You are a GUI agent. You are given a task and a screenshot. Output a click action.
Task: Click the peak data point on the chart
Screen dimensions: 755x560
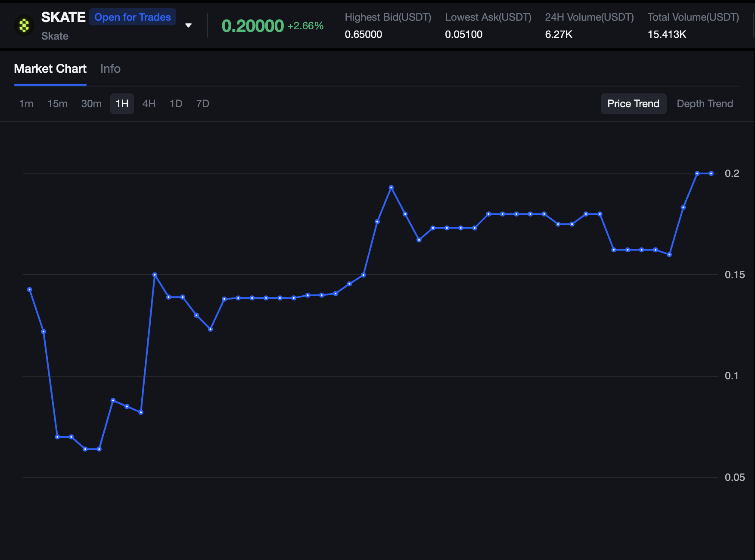tap(391, 187)
